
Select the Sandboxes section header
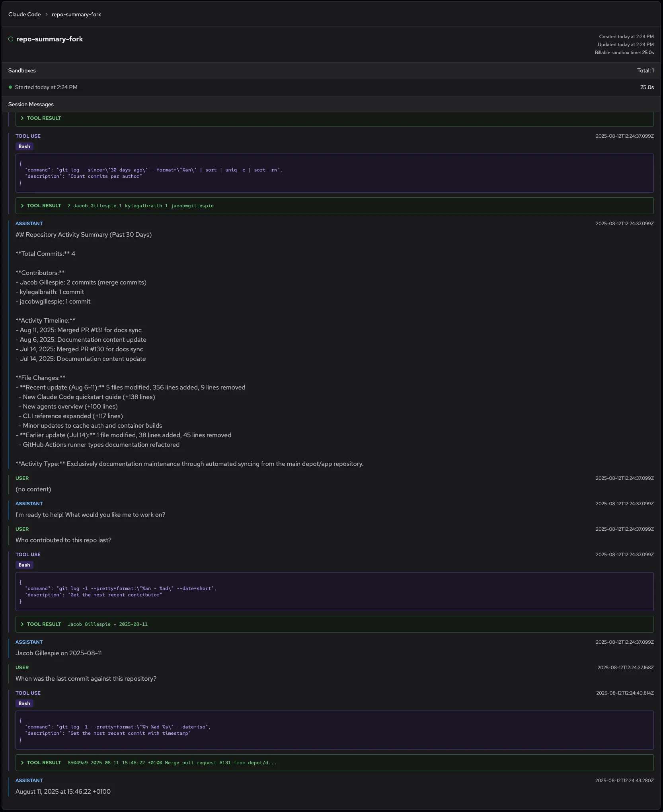click(x=22, y=70)
